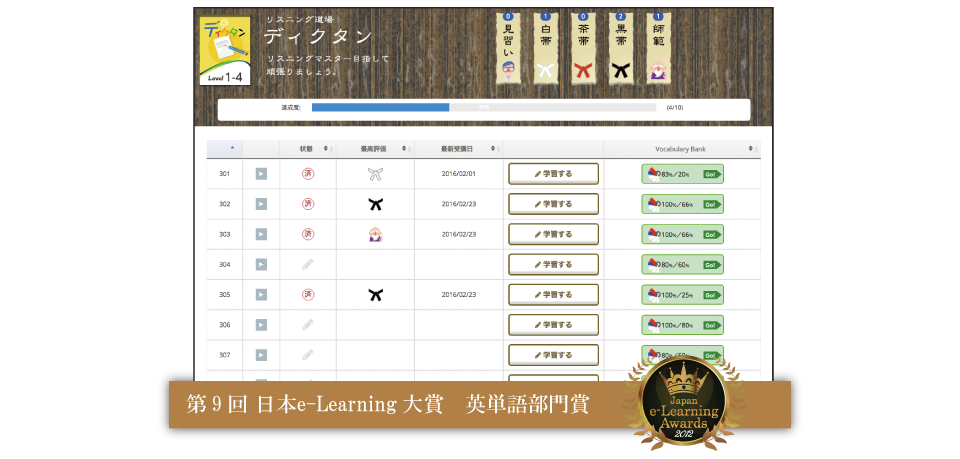
Task: Select the 師範 rank banner
Action: coord(659,48)
